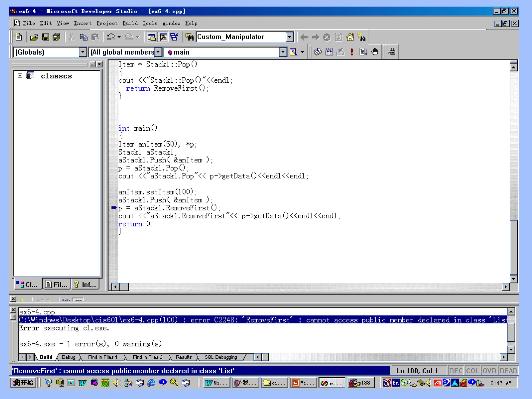Click the Stop Build icon
The image size is (532, 399).
tap(341, 52)
